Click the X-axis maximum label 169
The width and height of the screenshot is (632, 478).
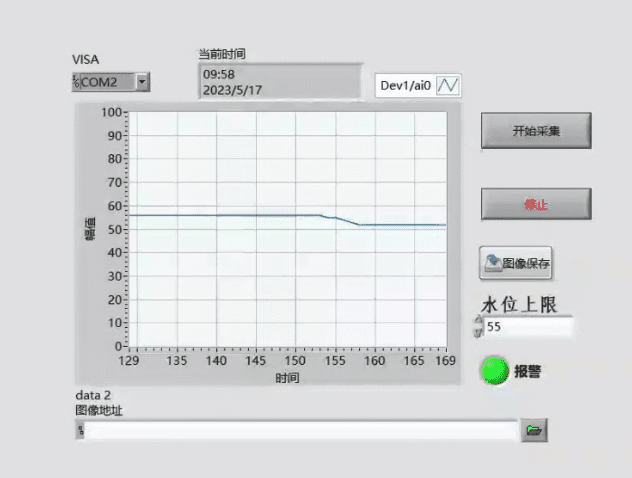click(x=446, y=360)
